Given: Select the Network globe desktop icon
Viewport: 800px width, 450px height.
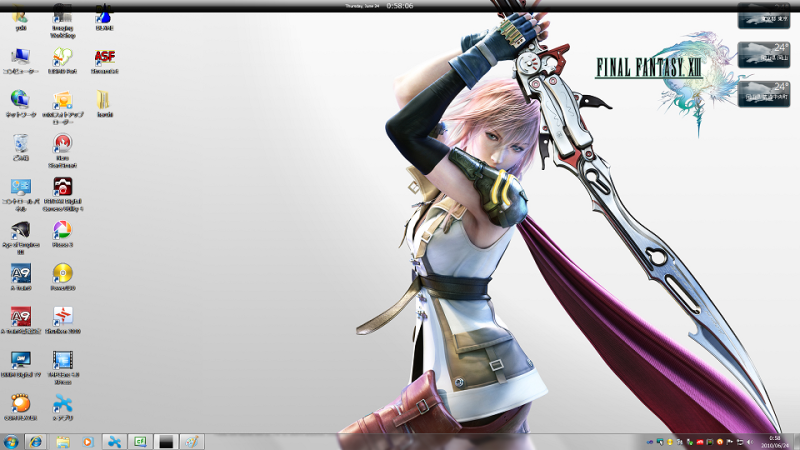Looking at the screenshot, I should pos(20,100).
